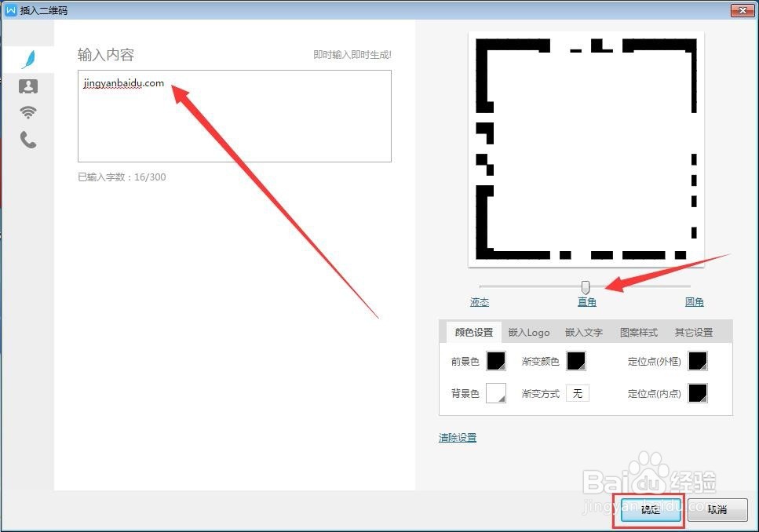Click the 已输入字数：16/300 counter text

[x=122, y=177]
